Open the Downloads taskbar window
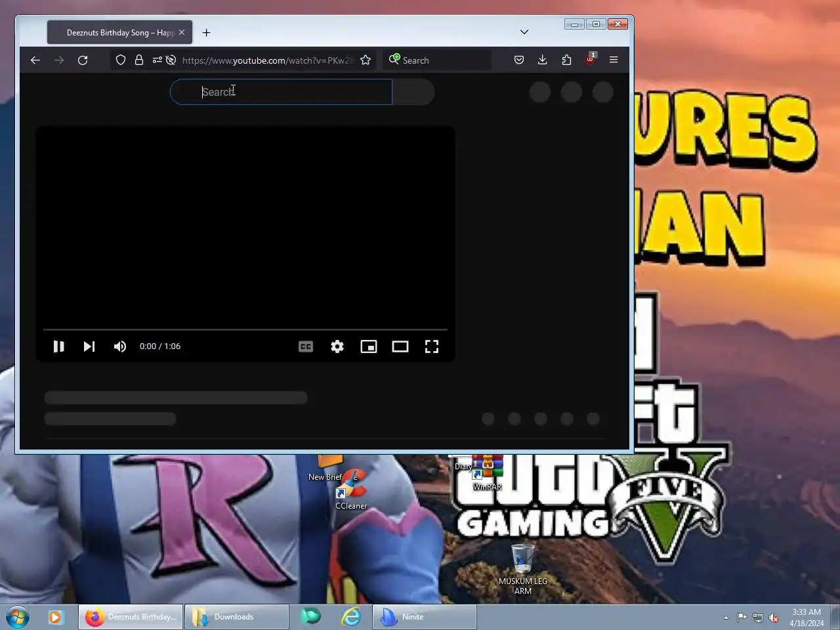 [237, 617]
